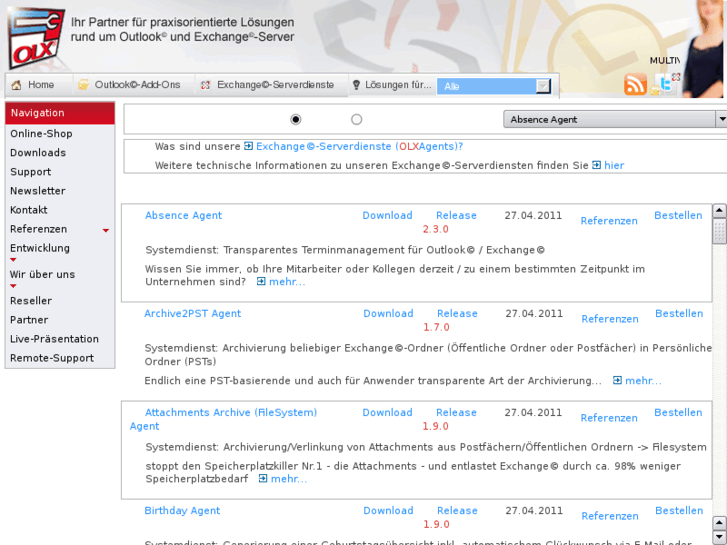This screenshot has height=545, width=727.
Task: Open Remote-Support in sidebar
Action: [52, 358]
